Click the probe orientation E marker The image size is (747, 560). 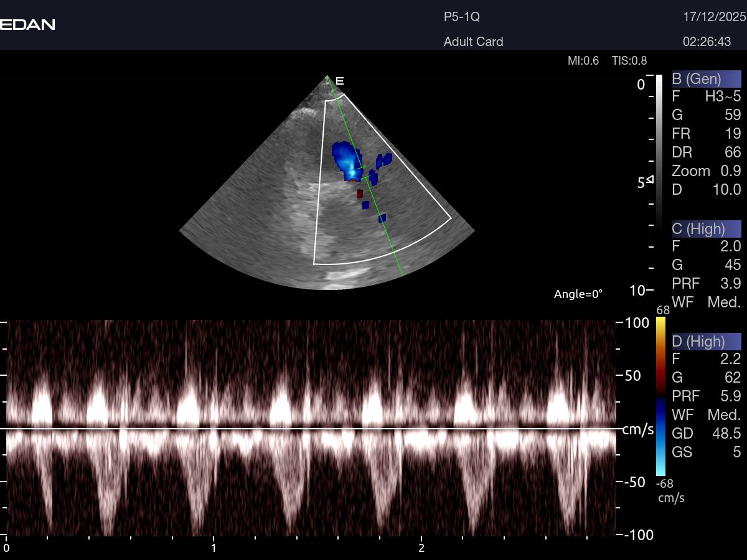coord(340,81)
